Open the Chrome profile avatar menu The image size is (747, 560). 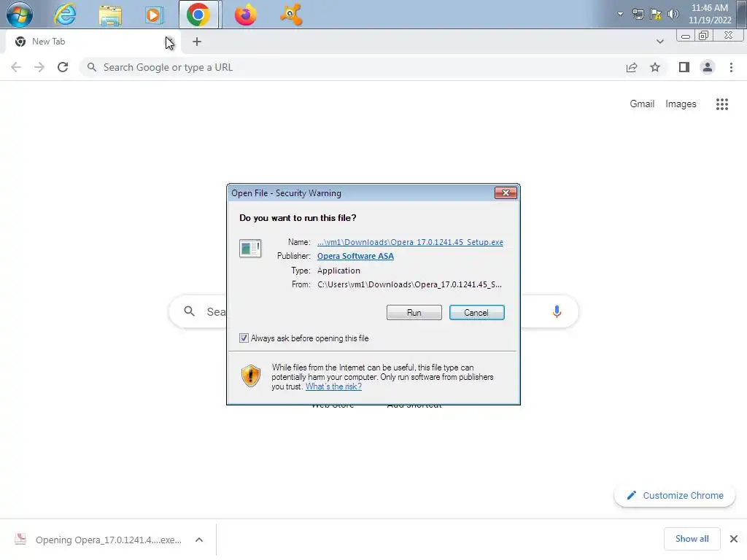(x=708, y=67)
